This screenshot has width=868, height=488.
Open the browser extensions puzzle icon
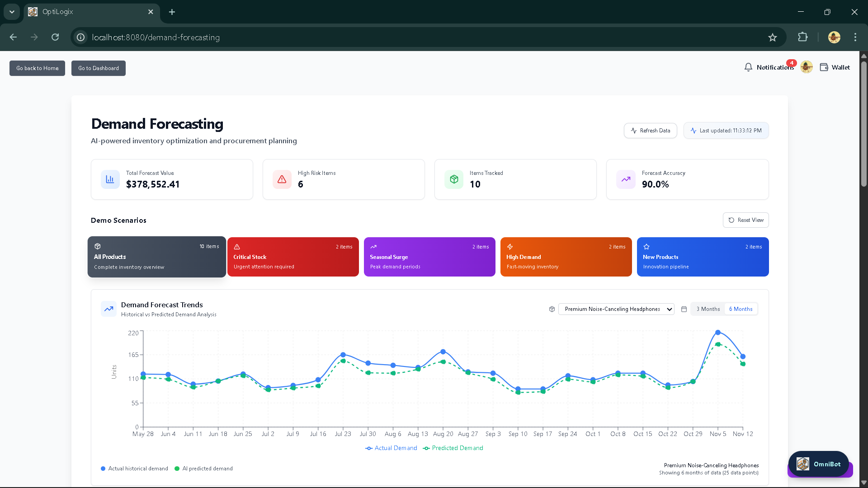pyautogui.click(x=802, y=38)
